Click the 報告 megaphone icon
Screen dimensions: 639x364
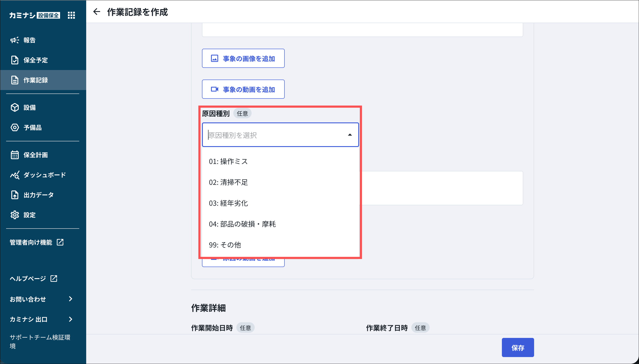(15, 40)
